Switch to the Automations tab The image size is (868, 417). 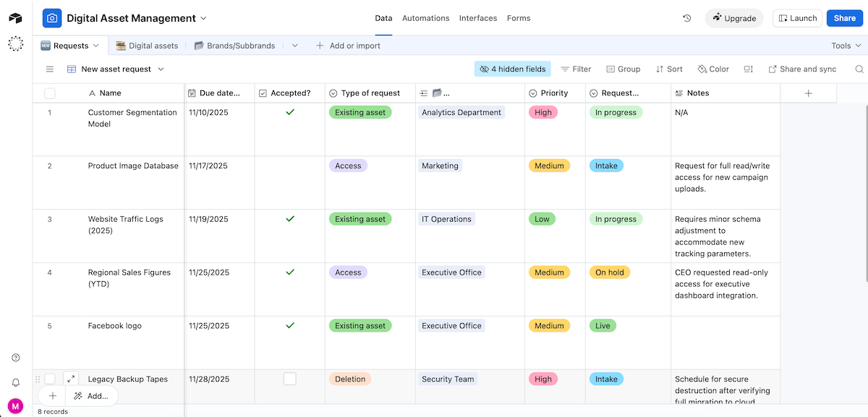tap(425, 17)
